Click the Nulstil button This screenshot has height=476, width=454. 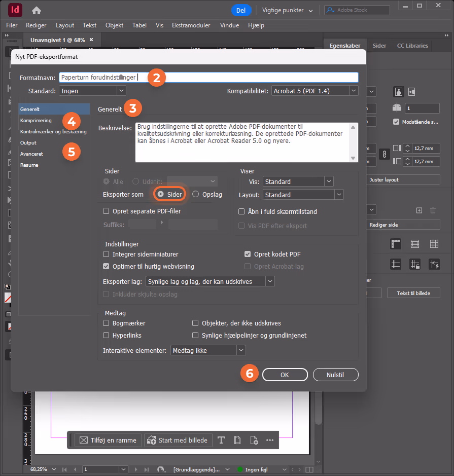click(336, 375)
